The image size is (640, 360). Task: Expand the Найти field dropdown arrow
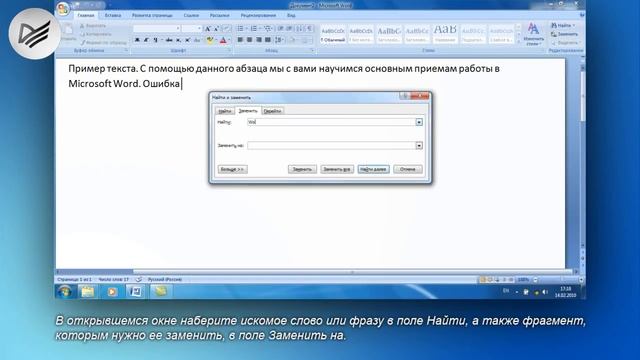click(419, 122)
